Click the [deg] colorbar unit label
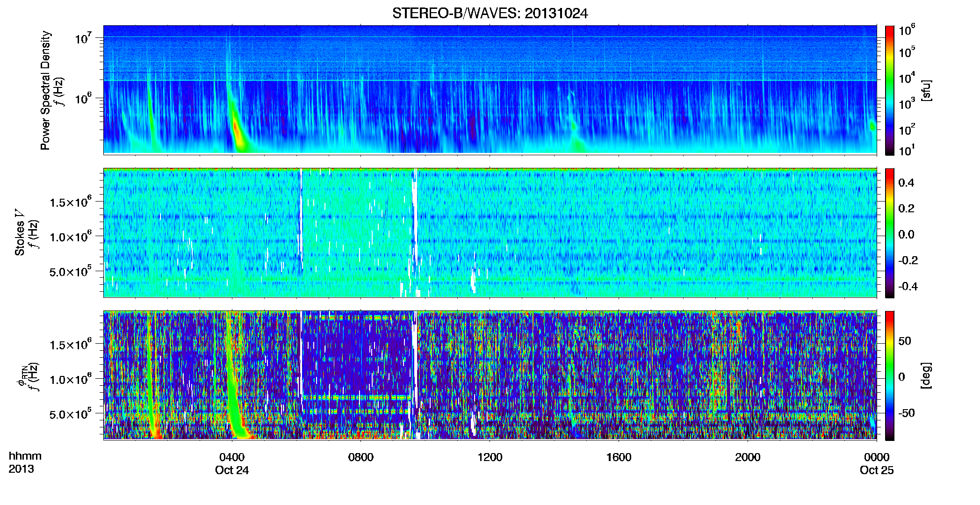Image resolution: width=980 pixels, height=505 pixels. click(x=926, y=375)
